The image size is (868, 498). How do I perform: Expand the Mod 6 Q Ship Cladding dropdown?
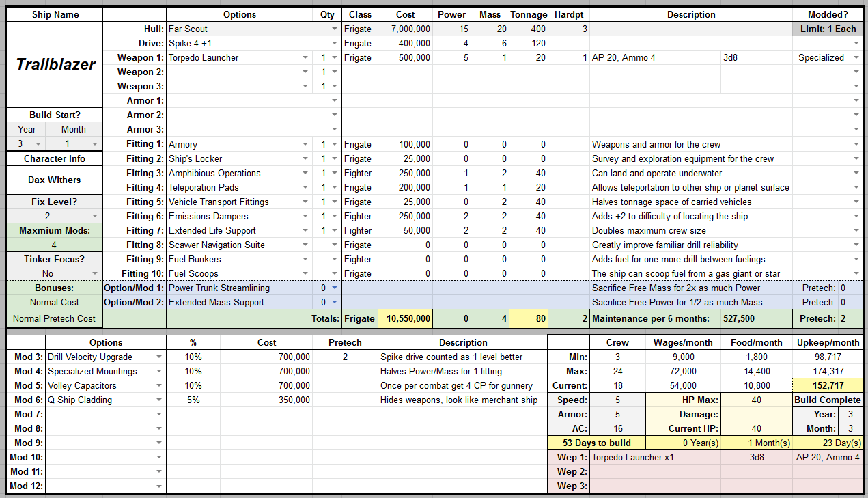pyautogui.click(x=159, y=400)
